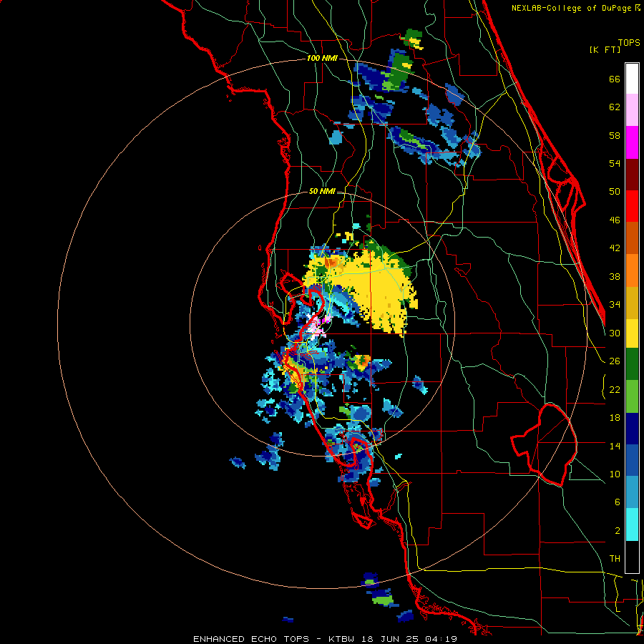Click the 'KTBW' station identifier

341,639
